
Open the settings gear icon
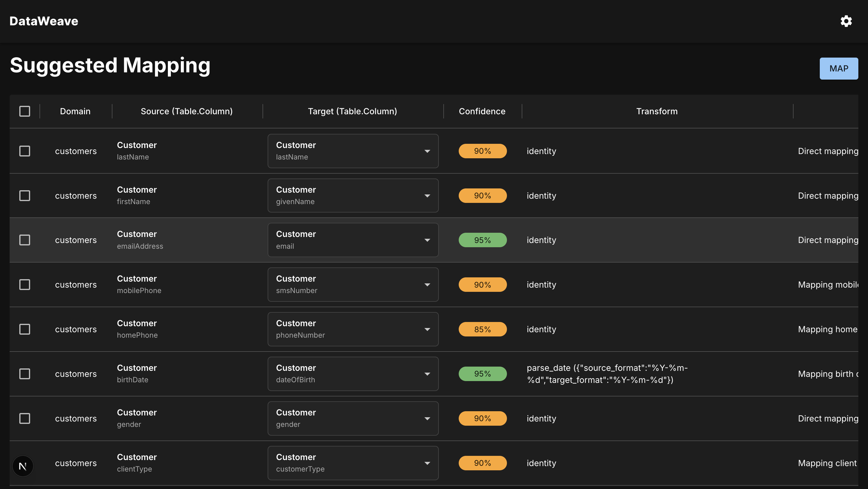point(846,21)
